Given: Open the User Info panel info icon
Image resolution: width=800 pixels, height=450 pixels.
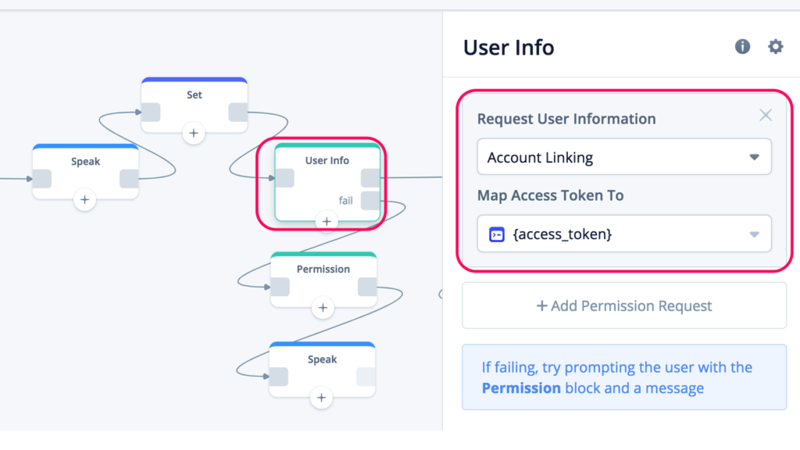Looking at the screenshot, I should (x=742, y=46).
